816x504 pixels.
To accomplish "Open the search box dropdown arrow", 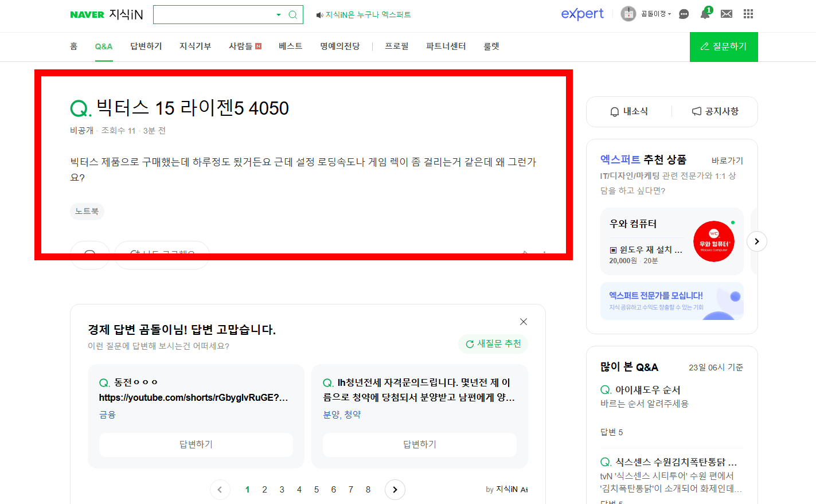I will (279, 15).
